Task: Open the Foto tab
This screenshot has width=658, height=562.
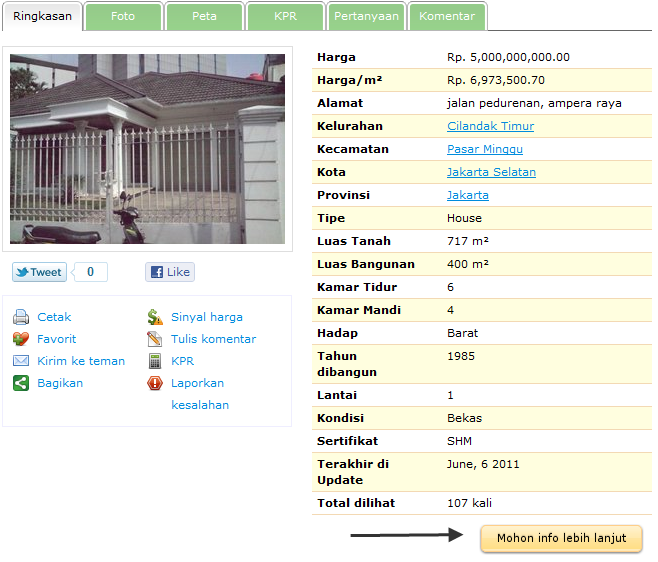Action: pyautogui.click(x=123, y=16)
